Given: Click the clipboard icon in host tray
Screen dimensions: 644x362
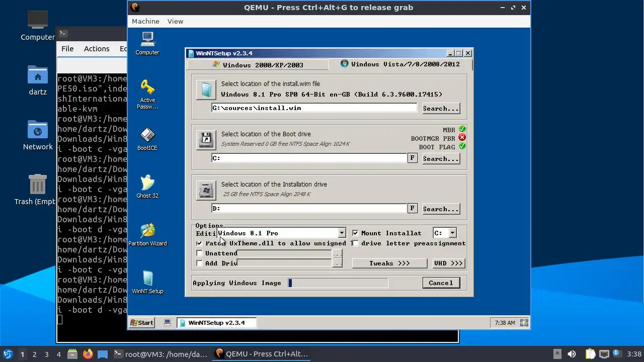Looking at the screenshot, I should coord(590,354).
